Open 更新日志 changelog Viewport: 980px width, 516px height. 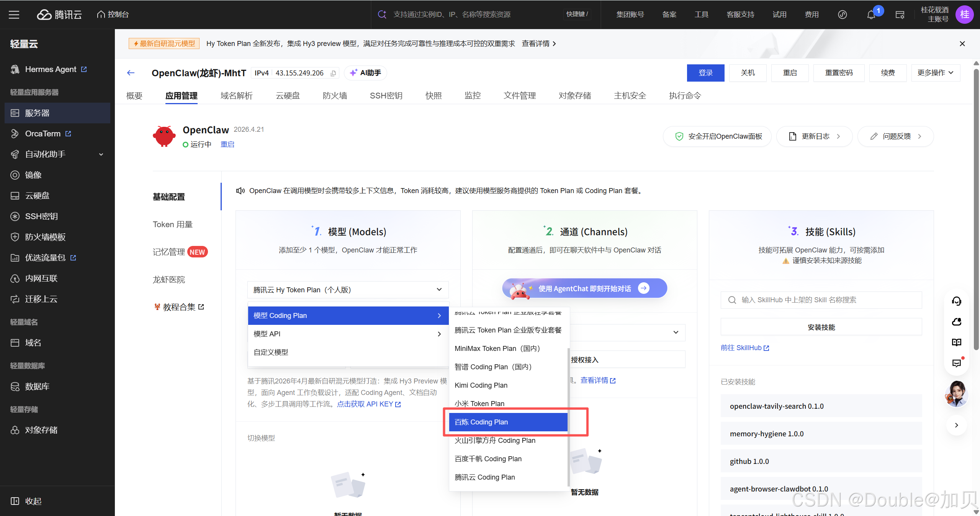point(814,136)
